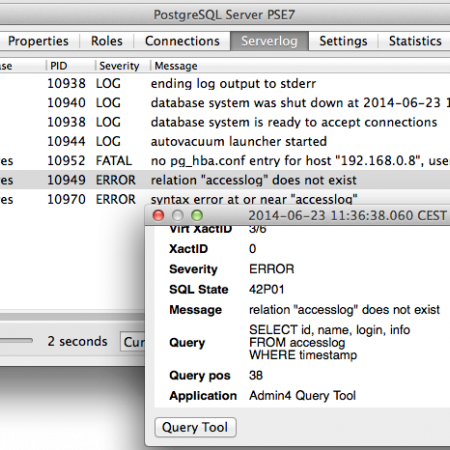
Task: Switch to the Properties tab
Action: (38, 41)
